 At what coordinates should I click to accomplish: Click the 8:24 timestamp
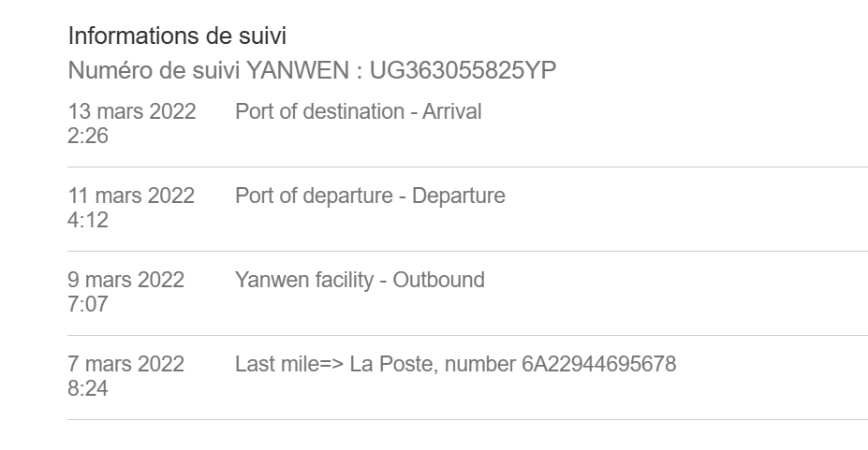point(88,389)
